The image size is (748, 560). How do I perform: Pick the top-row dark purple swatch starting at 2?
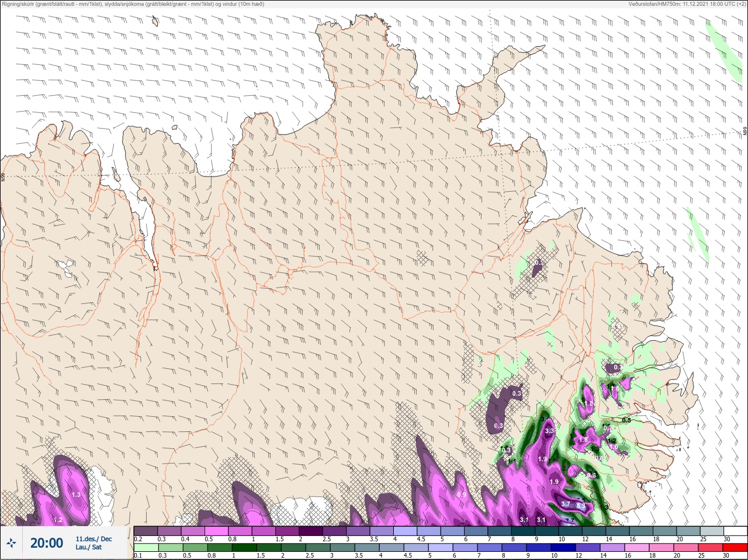point(311,531)
